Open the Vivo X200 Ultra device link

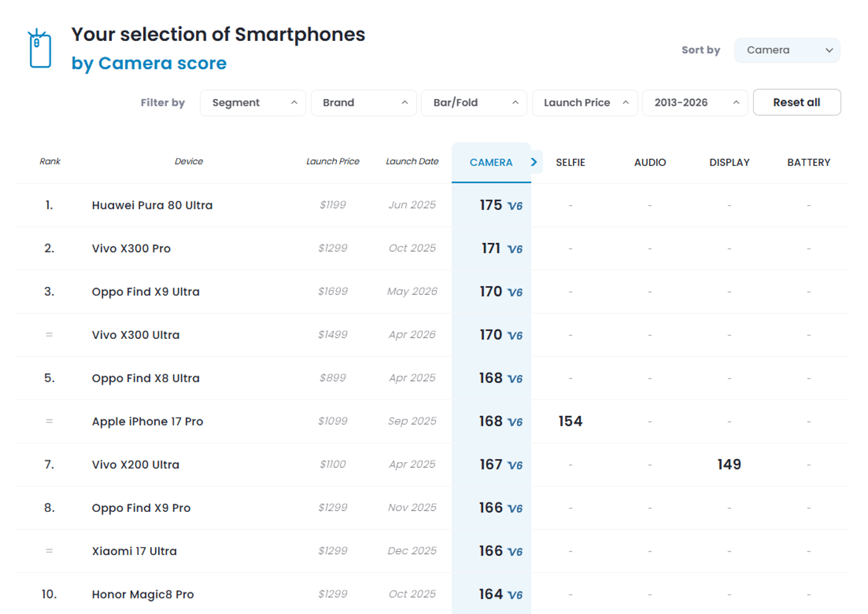click(136, 465)
